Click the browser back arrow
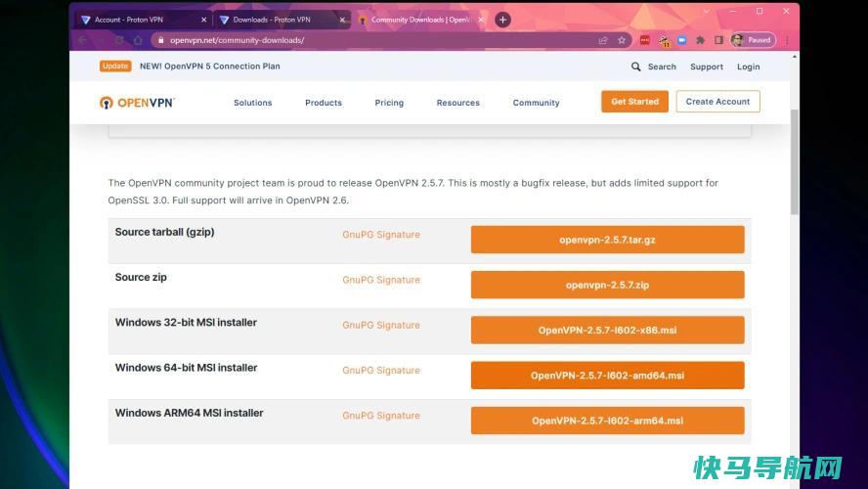The height and width of the screenshot is (489, 868). point(82,40)
